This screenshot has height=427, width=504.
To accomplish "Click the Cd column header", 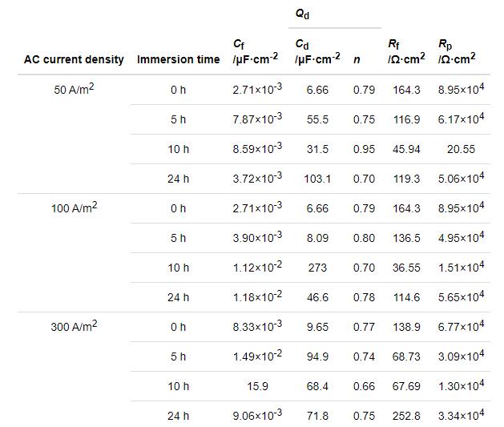I will (x=317, y=51).
